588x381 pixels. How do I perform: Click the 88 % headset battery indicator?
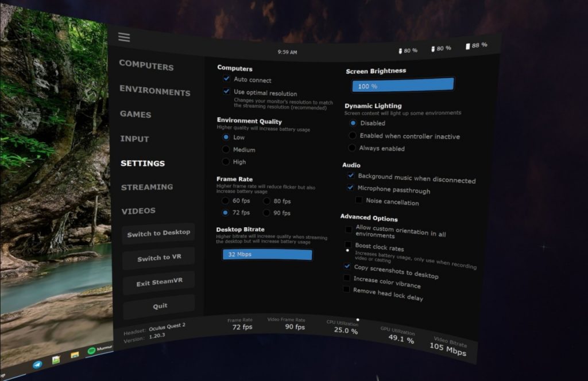476,46
